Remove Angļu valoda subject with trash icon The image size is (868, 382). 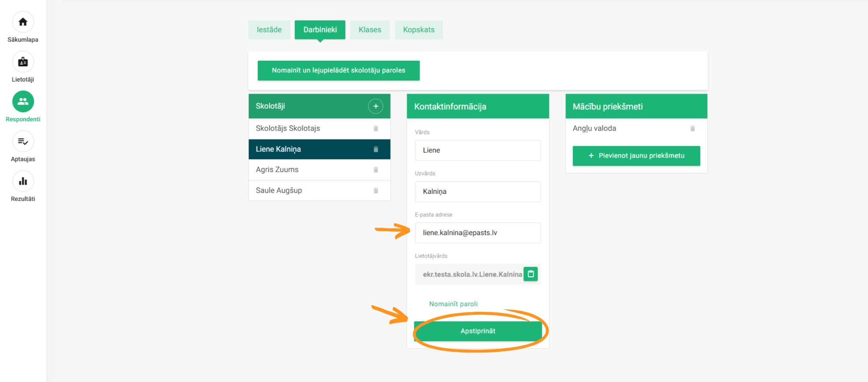click(693, 129)
